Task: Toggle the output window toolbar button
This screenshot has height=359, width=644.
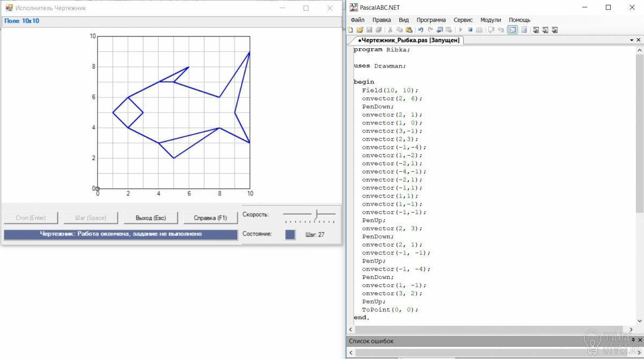Action: [x=513, y=30]
